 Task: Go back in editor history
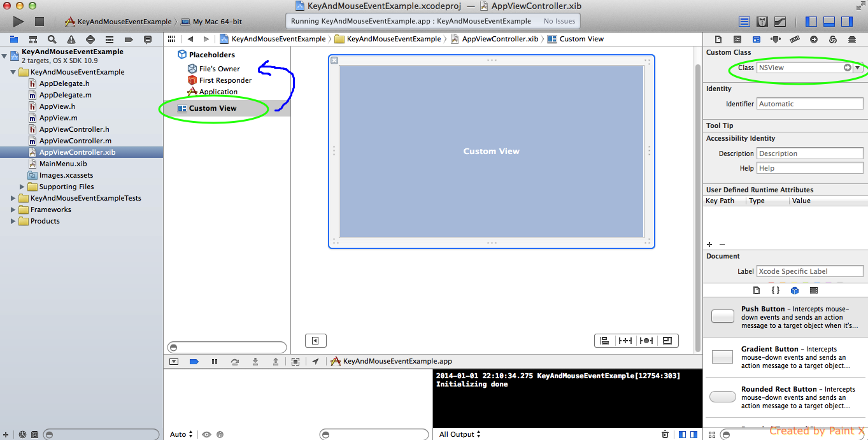coord(190,39)
